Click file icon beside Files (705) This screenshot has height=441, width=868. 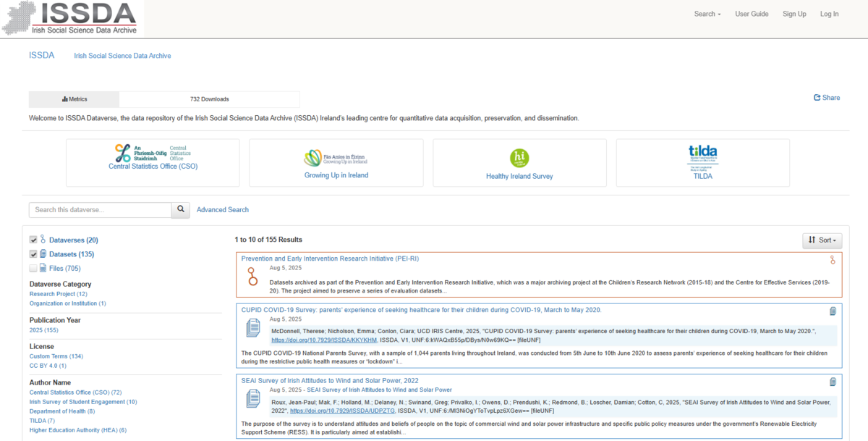coord(43,268)
